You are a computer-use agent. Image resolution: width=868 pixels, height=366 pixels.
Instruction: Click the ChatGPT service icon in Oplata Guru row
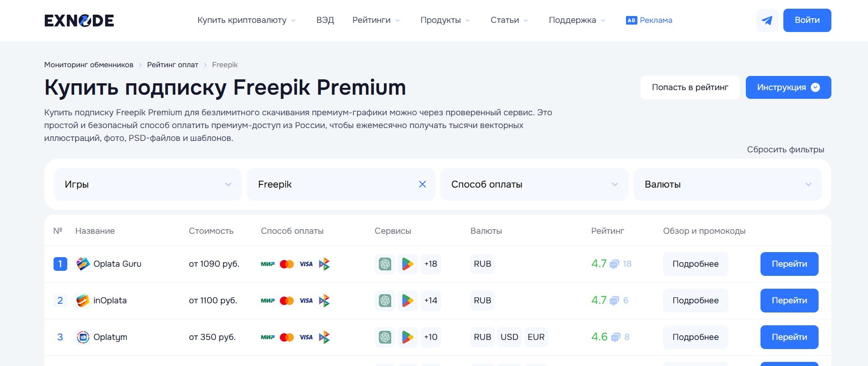pos(385,264)
